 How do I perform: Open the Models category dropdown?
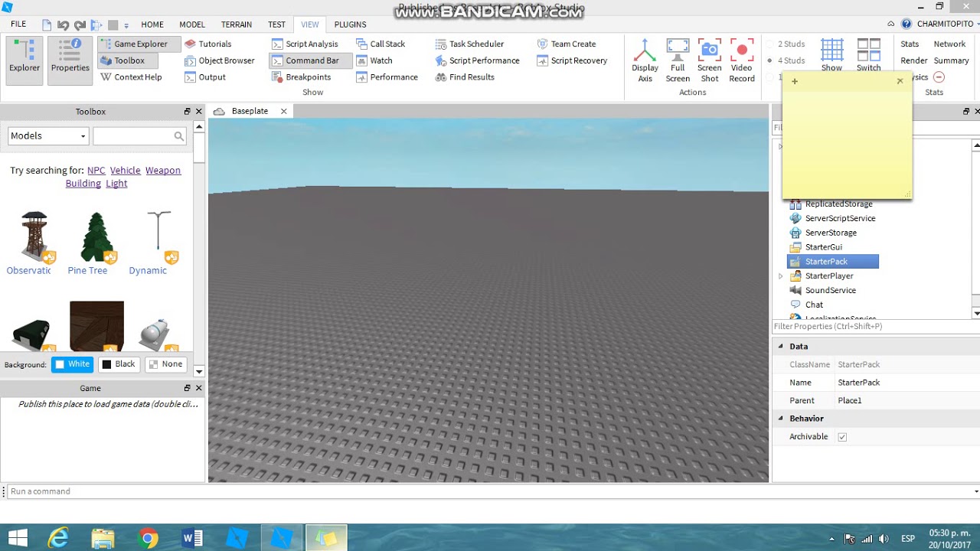[x=48, y=135]
